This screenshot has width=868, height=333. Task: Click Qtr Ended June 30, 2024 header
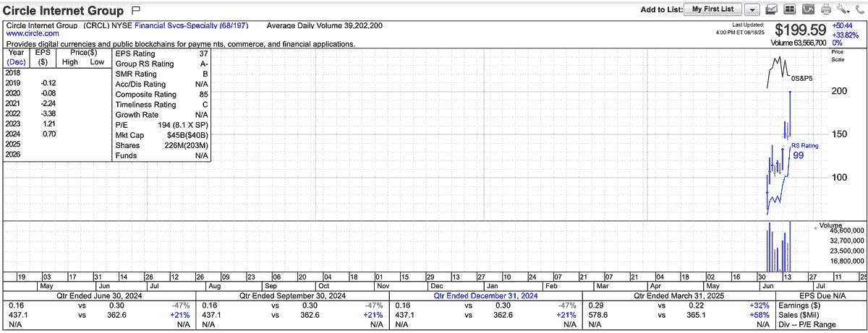click(x=100, y=295)
